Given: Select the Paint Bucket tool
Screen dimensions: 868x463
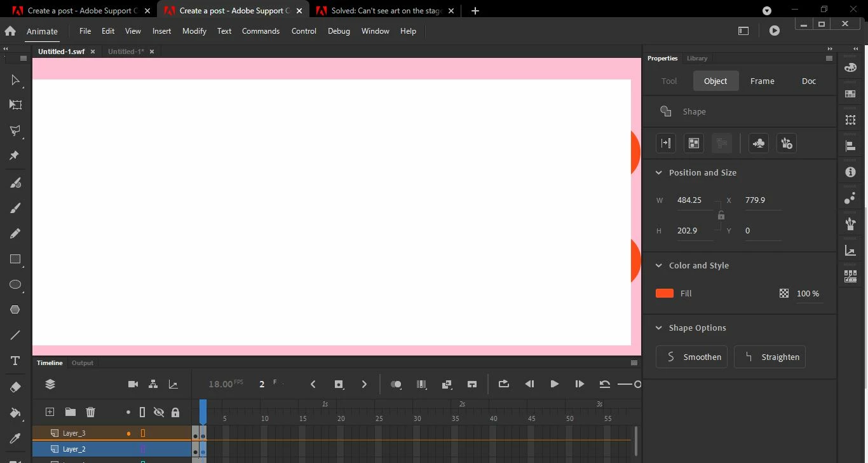Looking at the screenshot, I should point(16,412).
